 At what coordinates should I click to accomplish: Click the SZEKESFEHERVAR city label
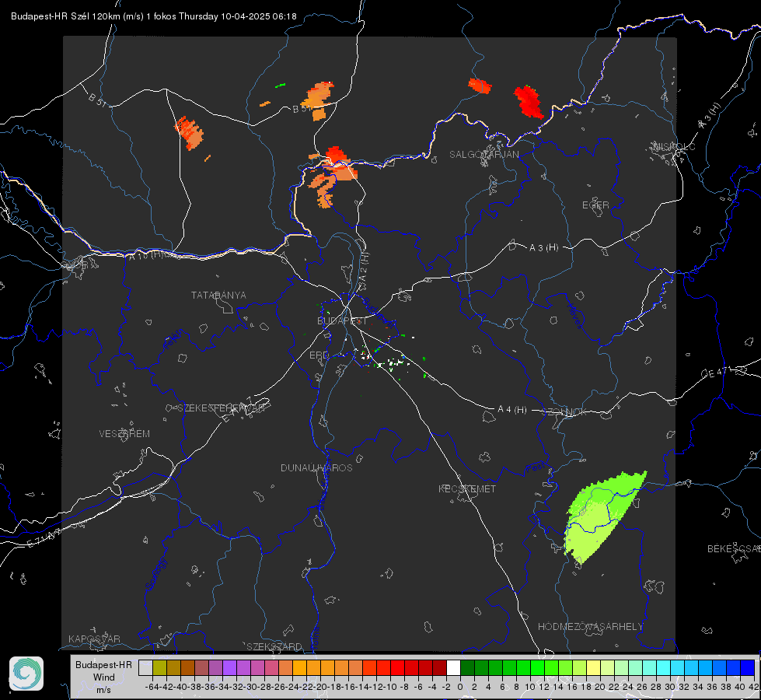click(222, 408)
